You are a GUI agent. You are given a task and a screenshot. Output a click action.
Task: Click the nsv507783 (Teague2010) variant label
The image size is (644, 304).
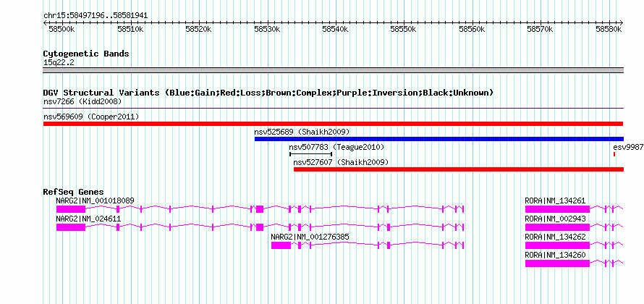[336, 147]
